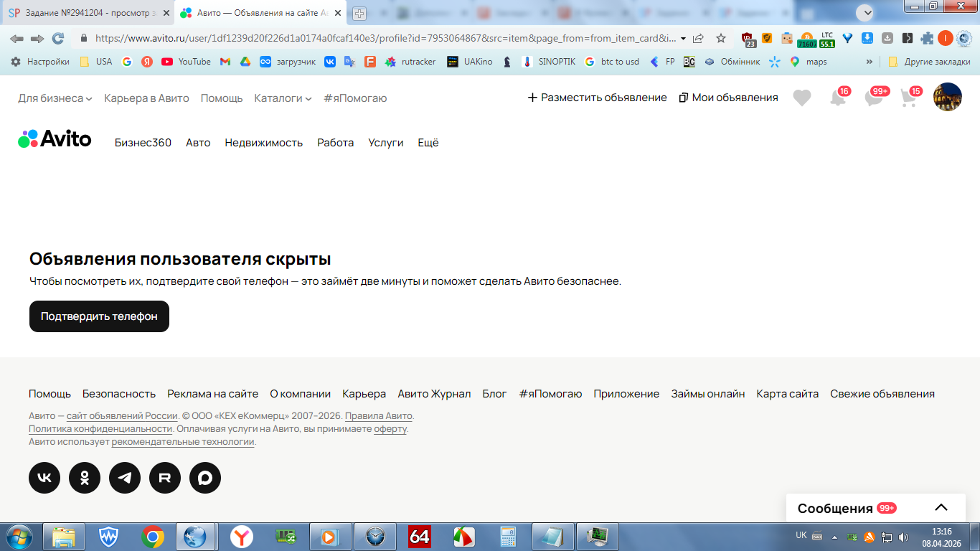Open Карьера в Авито link

tap(146, 98)
